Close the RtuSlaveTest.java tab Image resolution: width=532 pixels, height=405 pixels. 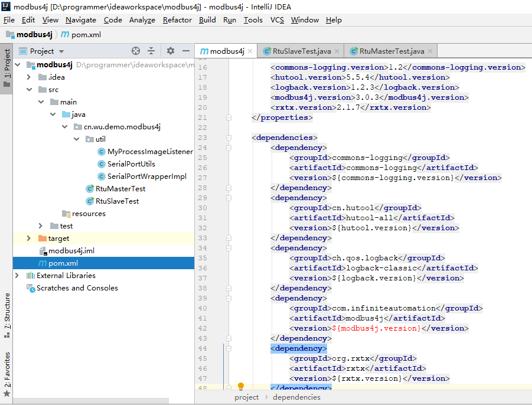click(337, 51)
